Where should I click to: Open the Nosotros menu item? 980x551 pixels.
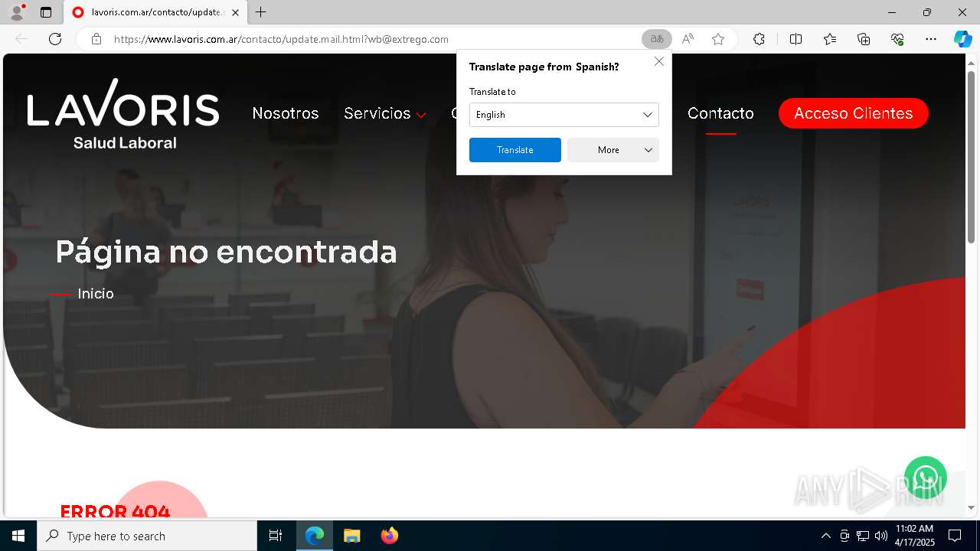click(x=286, y=113)
